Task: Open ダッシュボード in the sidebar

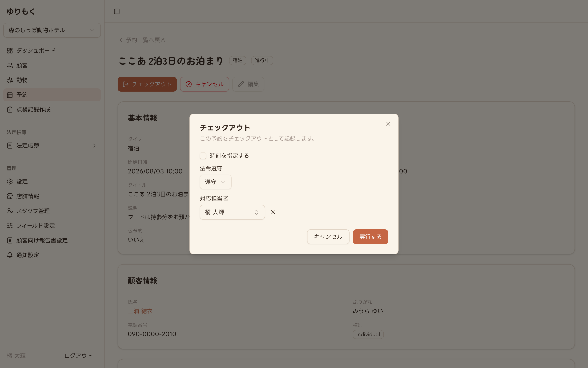Action: coord(52,51)
